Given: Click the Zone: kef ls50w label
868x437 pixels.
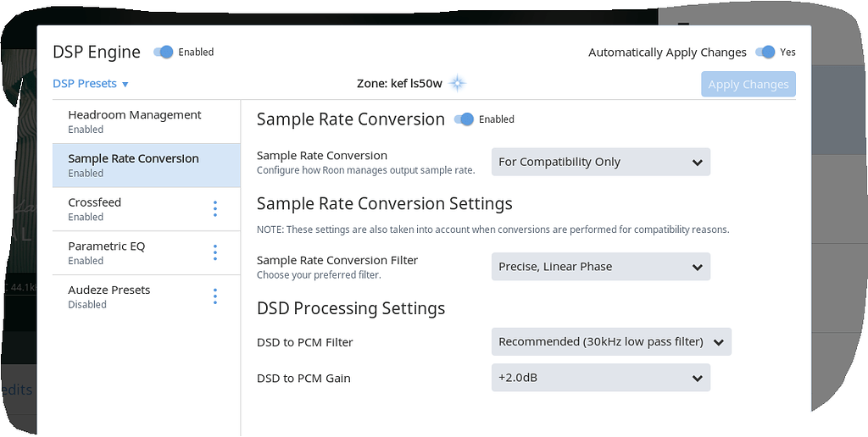Looking at the screenshot, I should (400, 84).
